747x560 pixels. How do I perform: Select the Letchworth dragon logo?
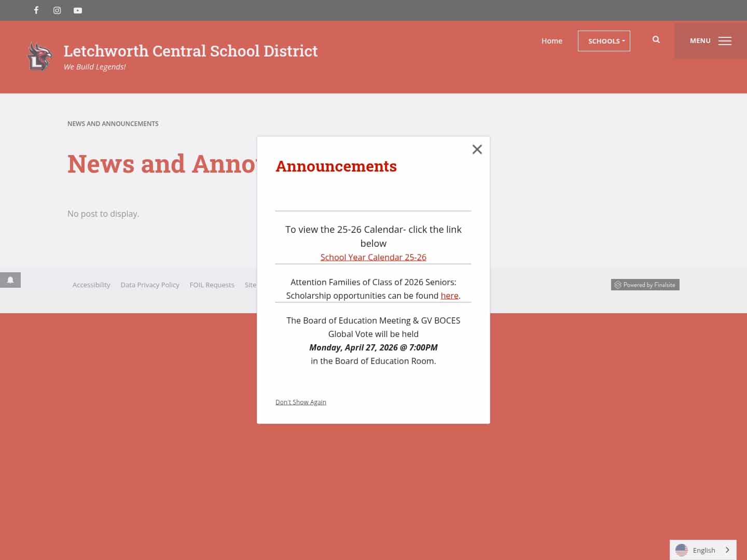[x=39, y=56]
